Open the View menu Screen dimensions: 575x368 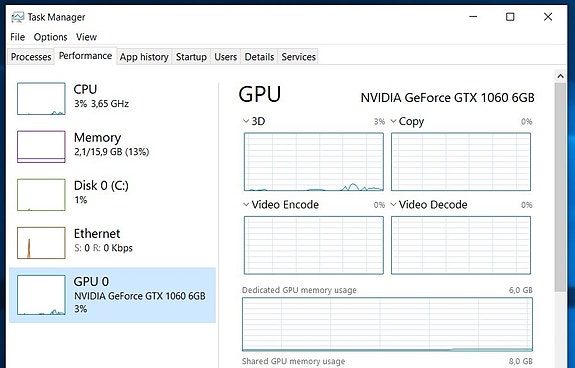click(86, 37)
